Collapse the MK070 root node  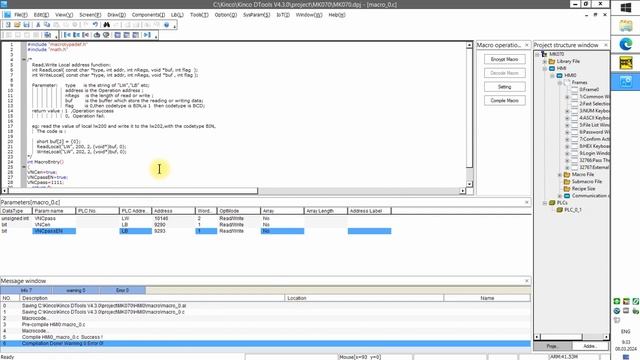(537, 54)
